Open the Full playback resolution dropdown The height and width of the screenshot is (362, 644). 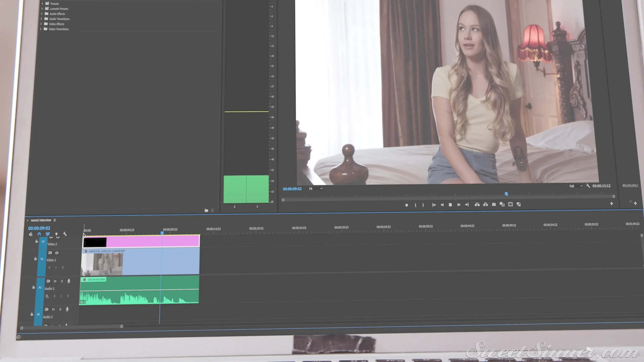tap(576, 186)
